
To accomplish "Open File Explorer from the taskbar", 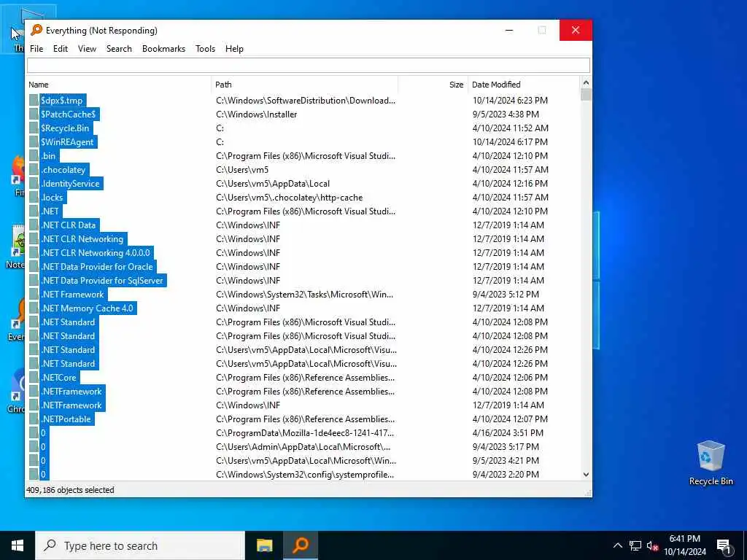I will pos(264,545).
